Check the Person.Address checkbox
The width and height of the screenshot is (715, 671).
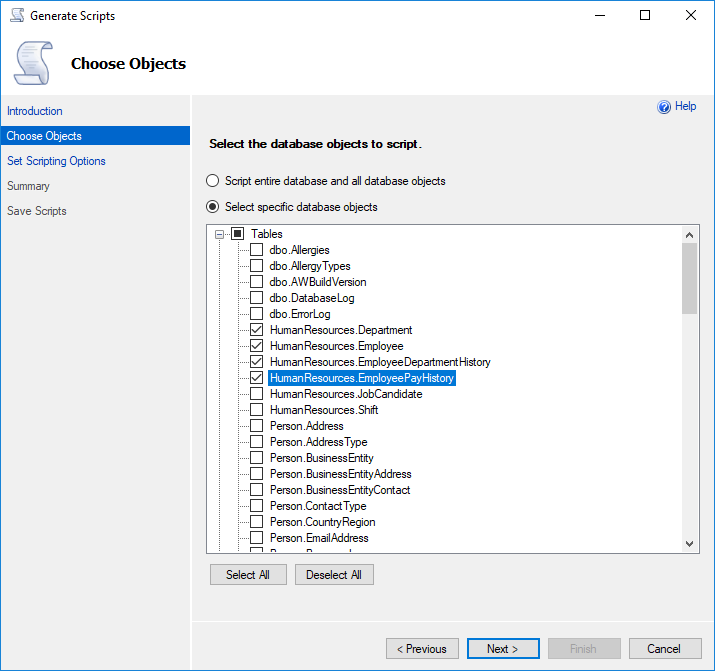tap(257, 426)
